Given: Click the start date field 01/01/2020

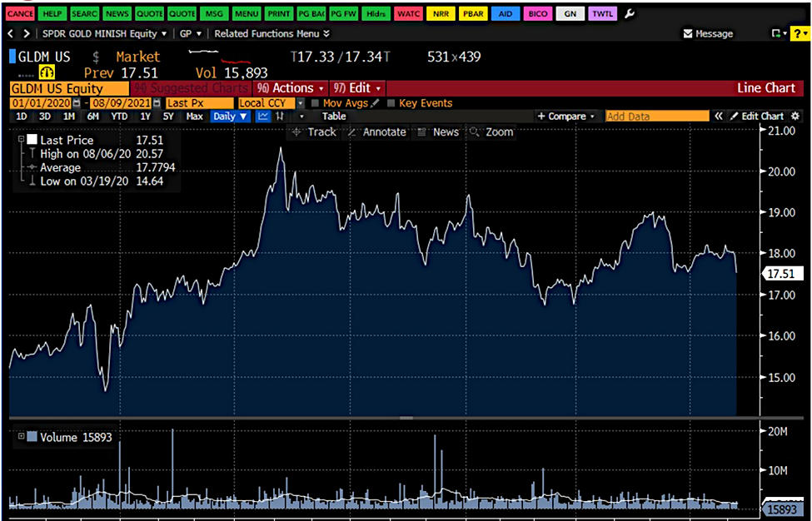Looking at the screenshot, I should 41,103.
